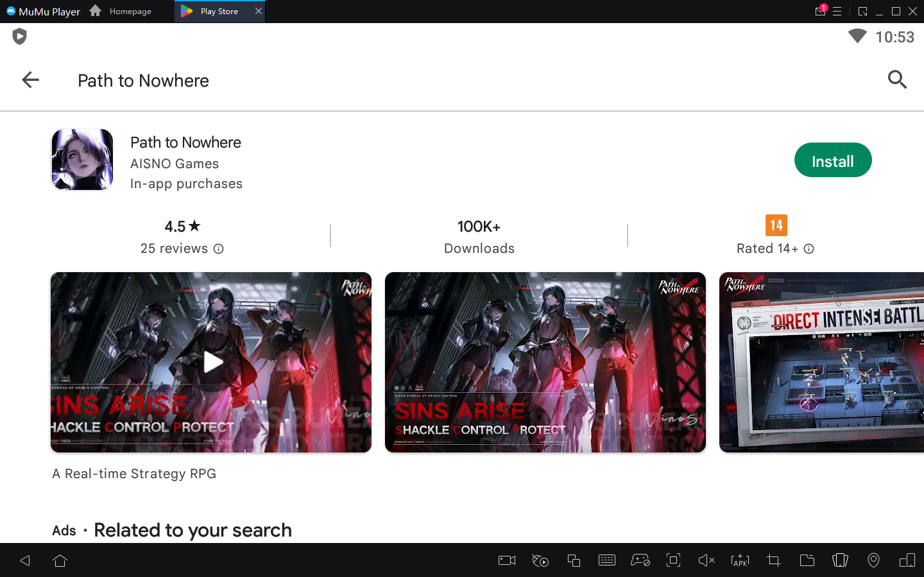The width and height of the screenshot is (924, 577).
Task: Open the multi-instance clone tool
Action: tap(574, 560)
